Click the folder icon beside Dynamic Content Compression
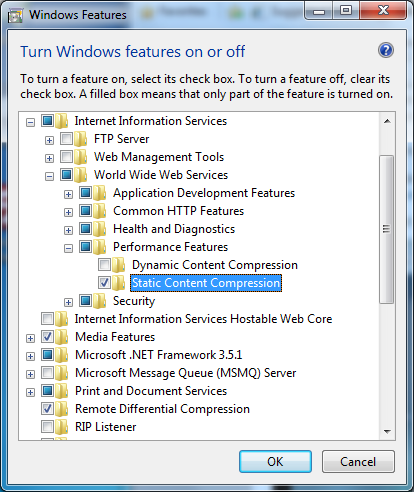Viewport: 414px width, 492px height. (x=119, y=265)
